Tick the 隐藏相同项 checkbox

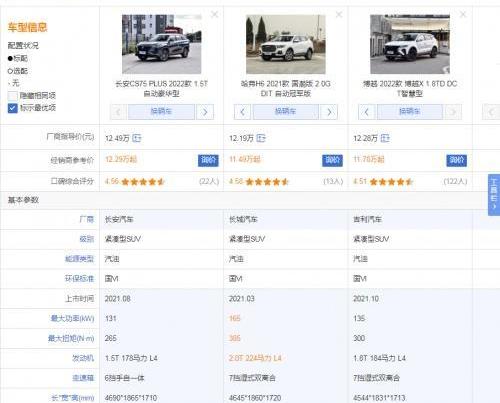pyautogui.click(x=12, y=96)
